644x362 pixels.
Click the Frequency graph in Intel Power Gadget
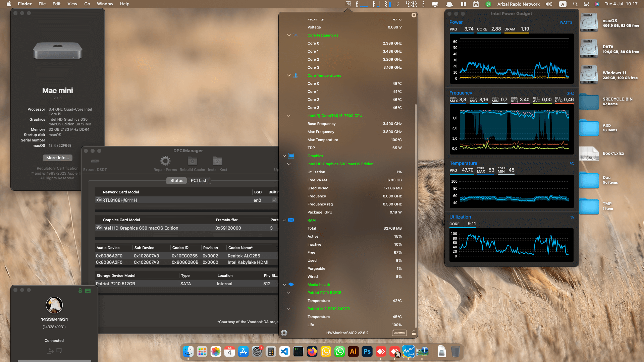click(x=512, y=129)
